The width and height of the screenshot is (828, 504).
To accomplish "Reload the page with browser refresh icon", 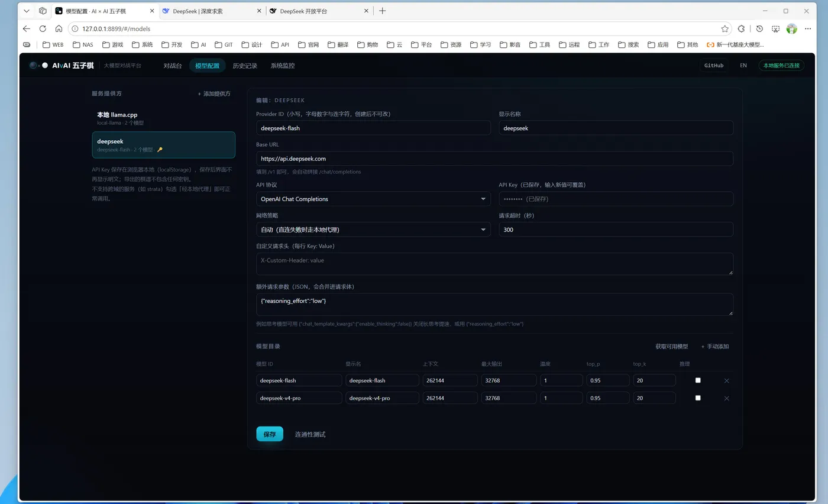I will pyautogui.click(x=43, y=28).
